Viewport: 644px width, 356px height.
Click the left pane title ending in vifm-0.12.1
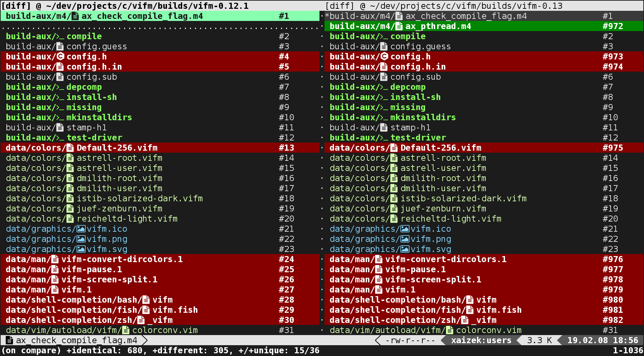coord(125,6)
